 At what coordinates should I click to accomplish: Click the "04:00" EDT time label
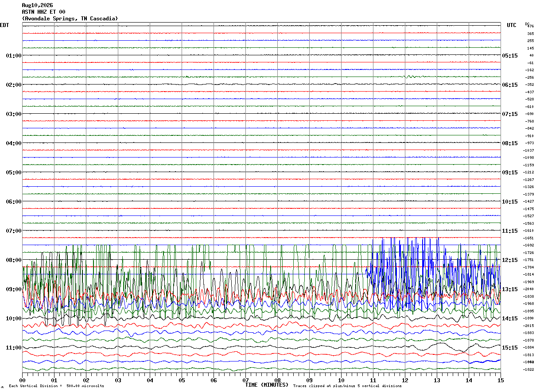(13, 143)
